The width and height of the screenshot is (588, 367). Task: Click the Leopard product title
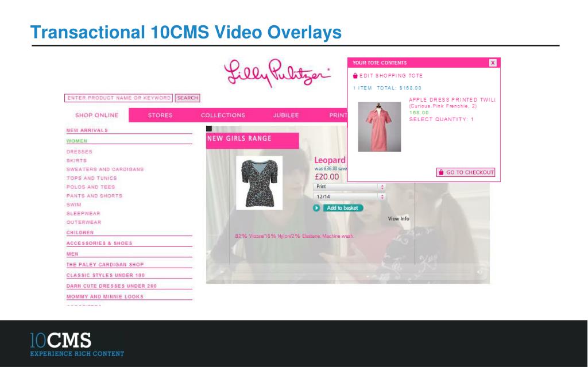(x=330, y=160)
